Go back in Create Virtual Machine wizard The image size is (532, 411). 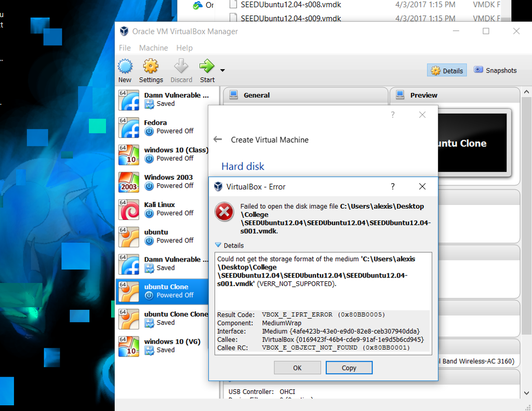(218, 139)
